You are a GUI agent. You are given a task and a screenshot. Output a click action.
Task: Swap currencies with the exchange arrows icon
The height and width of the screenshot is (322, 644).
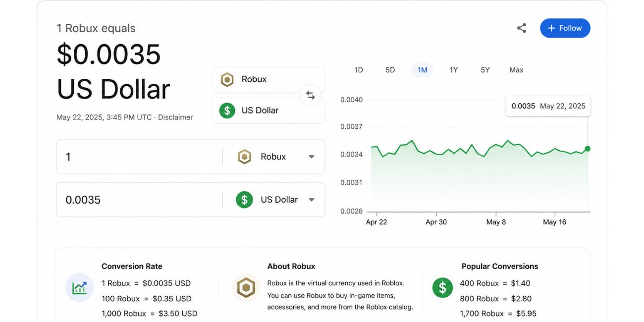pyautogui.click(x=311, y=95)
